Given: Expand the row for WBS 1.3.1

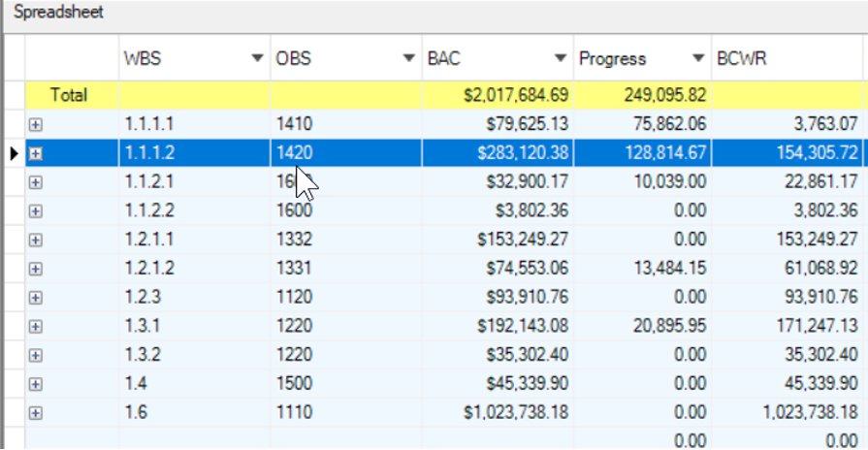Looking at the screenshot, I should coord(36,327).
